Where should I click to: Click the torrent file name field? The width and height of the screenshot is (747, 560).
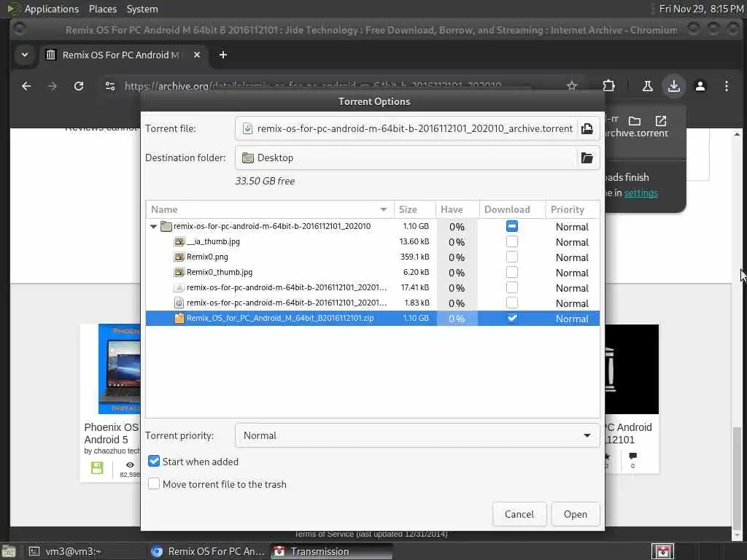406,128
